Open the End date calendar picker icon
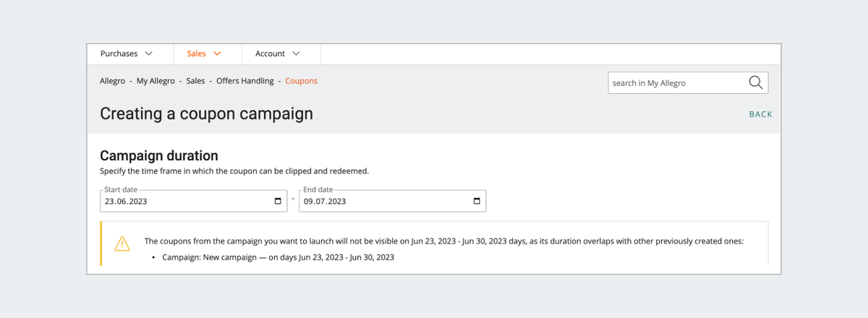 (x=477, y=201)
